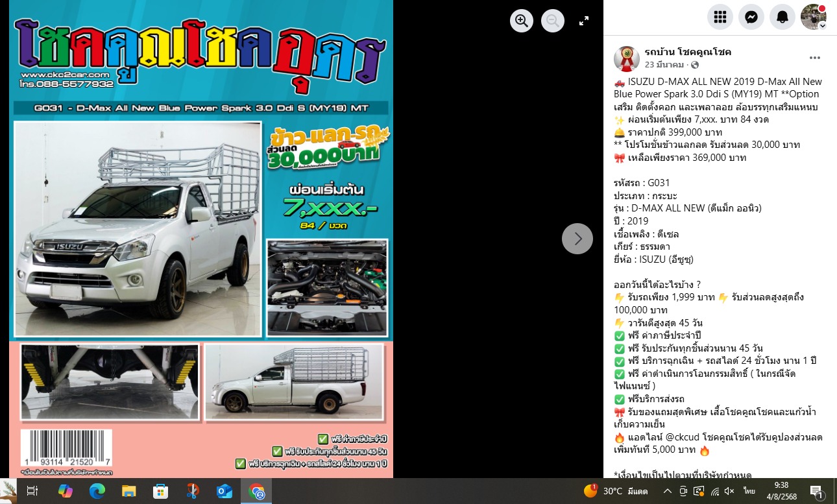Open your account profile menu
837x504 pixels.
[814, 17]
